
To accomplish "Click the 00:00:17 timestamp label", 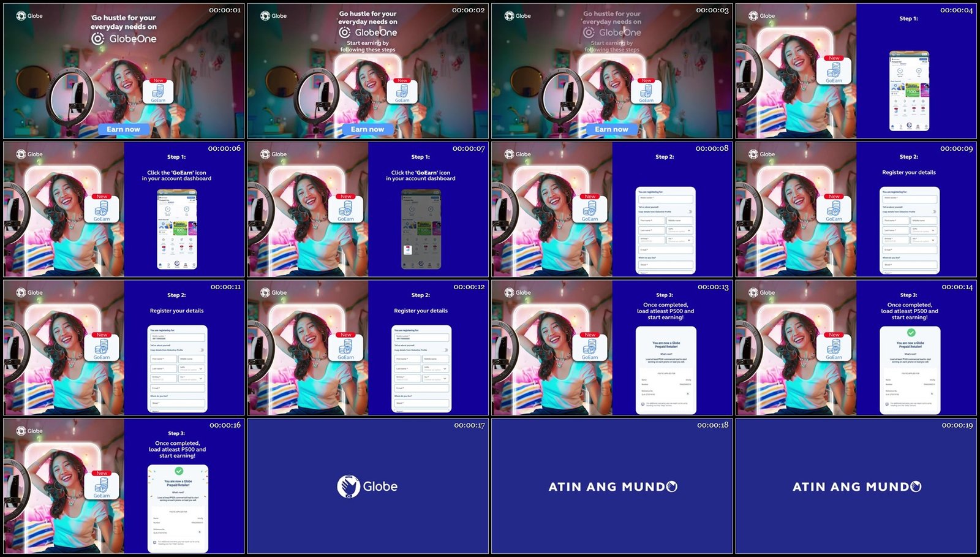I will coord(469,425).
